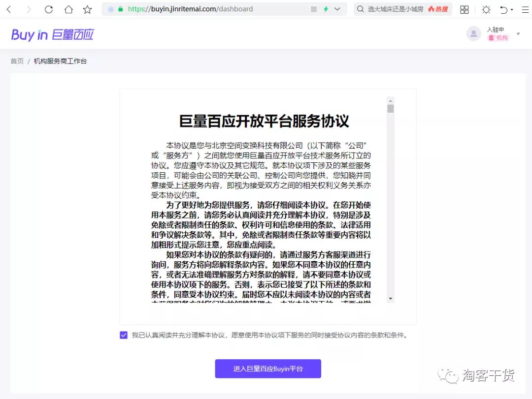Open the browser hamburger menu
This screenshot has height=399, width=532.
(x=525, y=9)
